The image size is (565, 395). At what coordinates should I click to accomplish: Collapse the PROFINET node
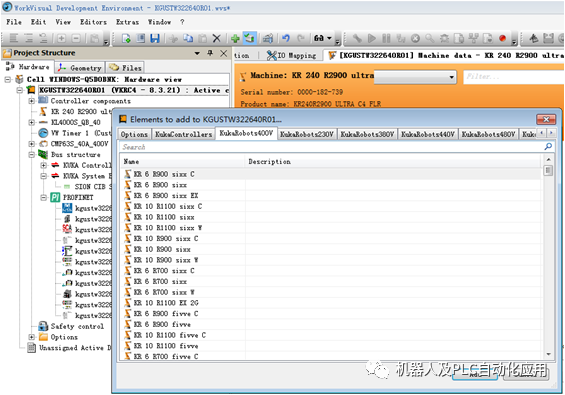click(x=44, y=198)
